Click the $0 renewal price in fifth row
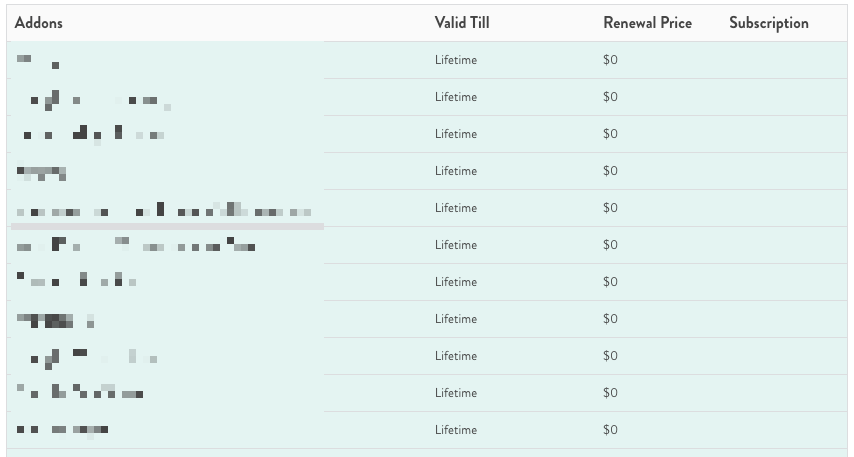Image resolution: width=854 pixels, height=457 pixels. [x=610, y=208]
